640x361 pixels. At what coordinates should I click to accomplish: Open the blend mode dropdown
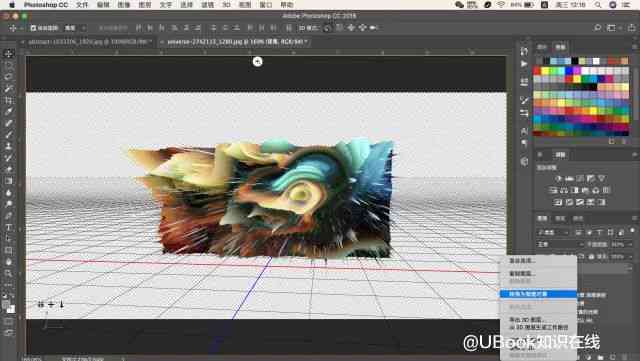click(x=560, y=244)
